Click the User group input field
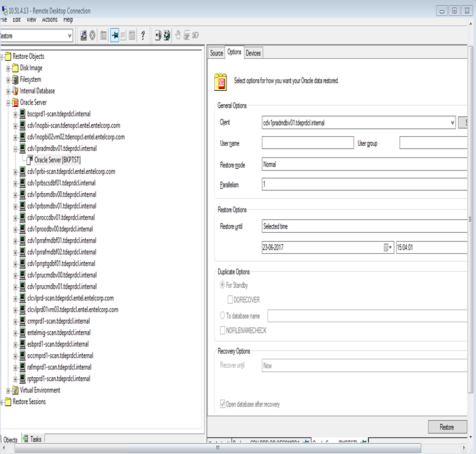This screenshot has height=454, width=476. point(433,143)
